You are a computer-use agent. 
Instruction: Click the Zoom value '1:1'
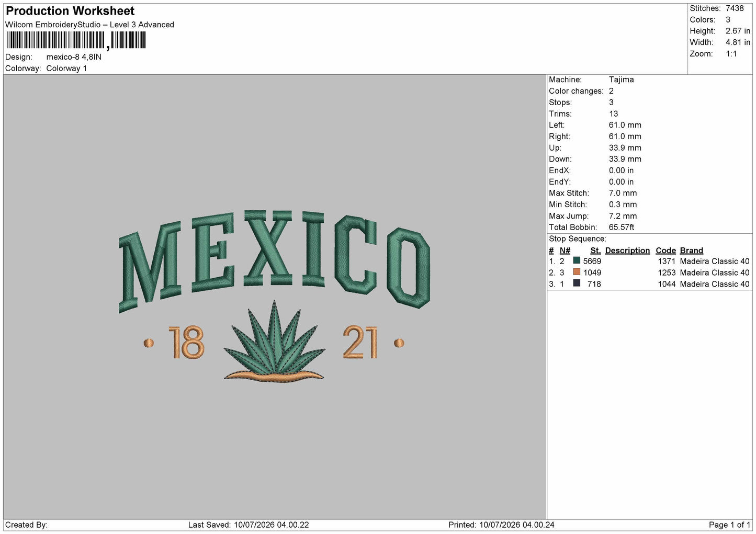click(731, 54)
